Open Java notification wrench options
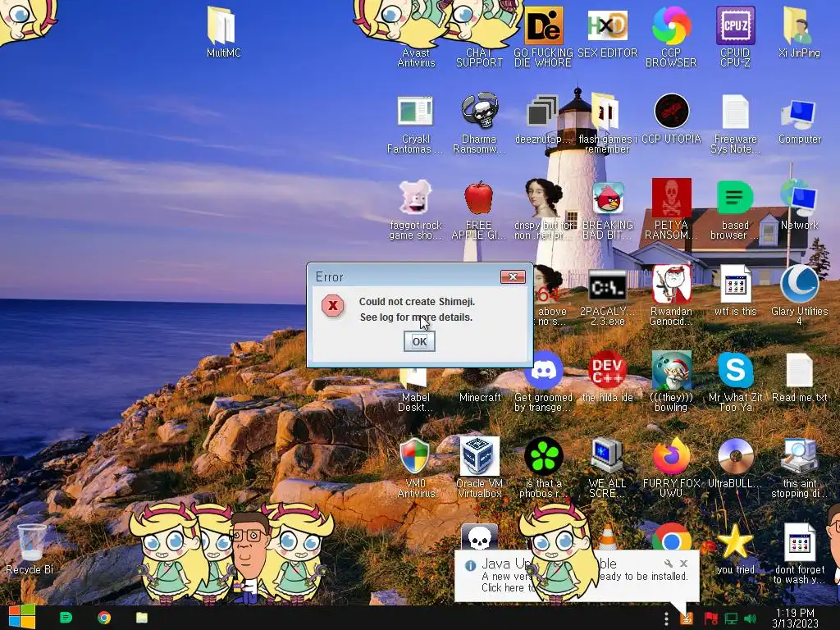The image size is (840, 630). pos(668,564)
